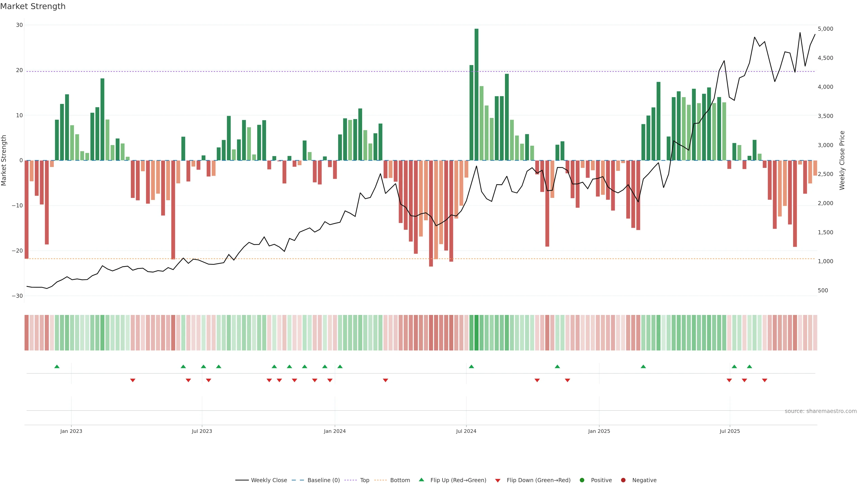The image size is (868, 488).
Task: Select the lone red flip-down marker after Jan 2024
Action: (385, 380)
